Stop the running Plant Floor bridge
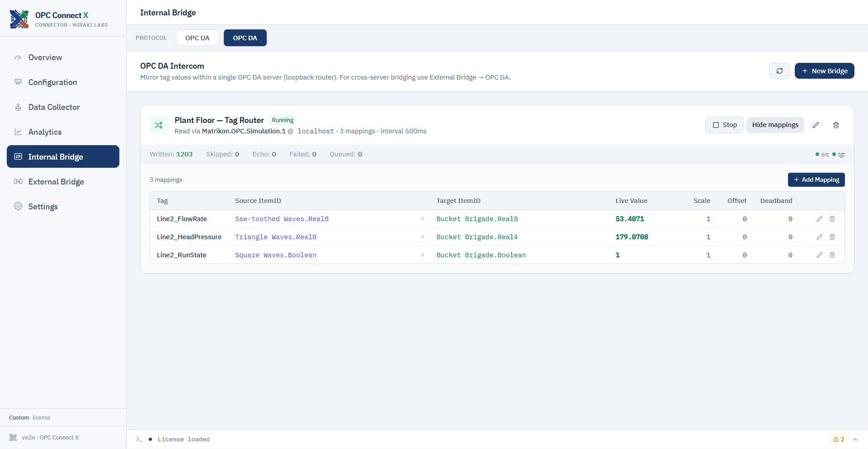 (x=724, y=125)
